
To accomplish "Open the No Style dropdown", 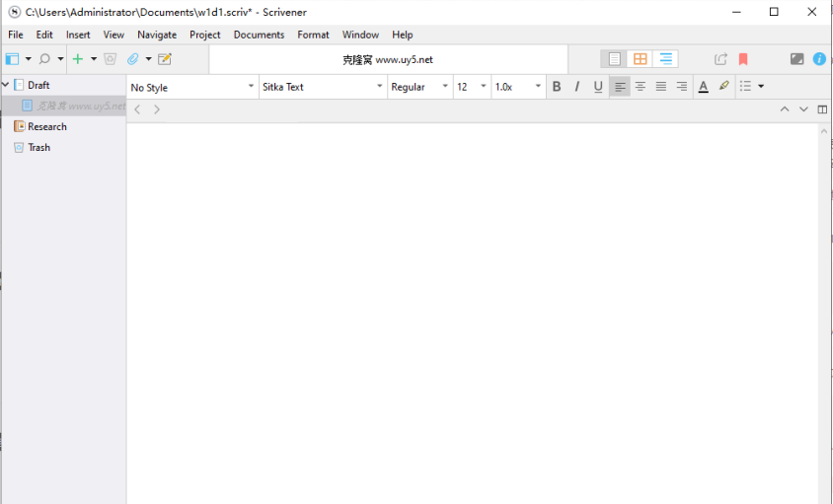I will 192,87.
